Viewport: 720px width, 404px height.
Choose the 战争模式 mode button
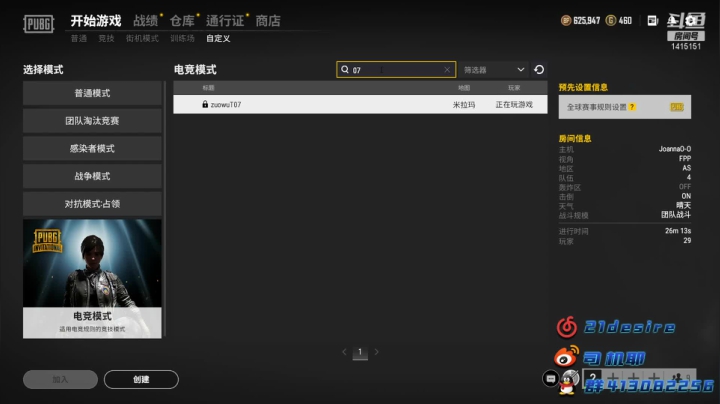click(92, 176)
